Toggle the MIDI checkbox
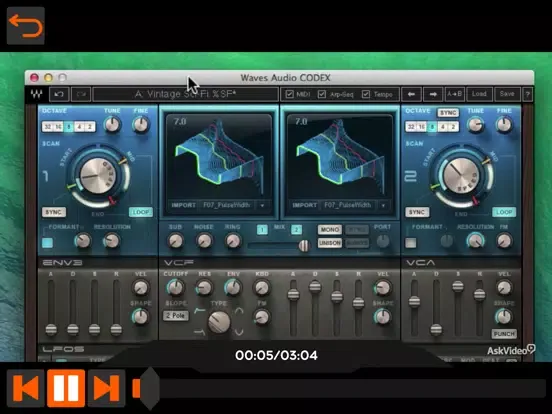The height and width of the screenshot is (414, 552). tap(289, 94)
